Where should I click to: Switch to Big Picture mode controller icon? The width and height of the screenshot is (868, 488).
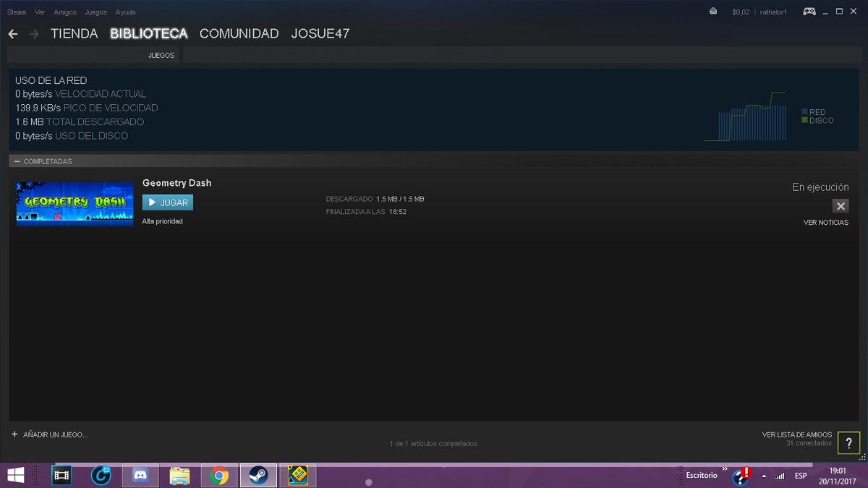point(809,12)
